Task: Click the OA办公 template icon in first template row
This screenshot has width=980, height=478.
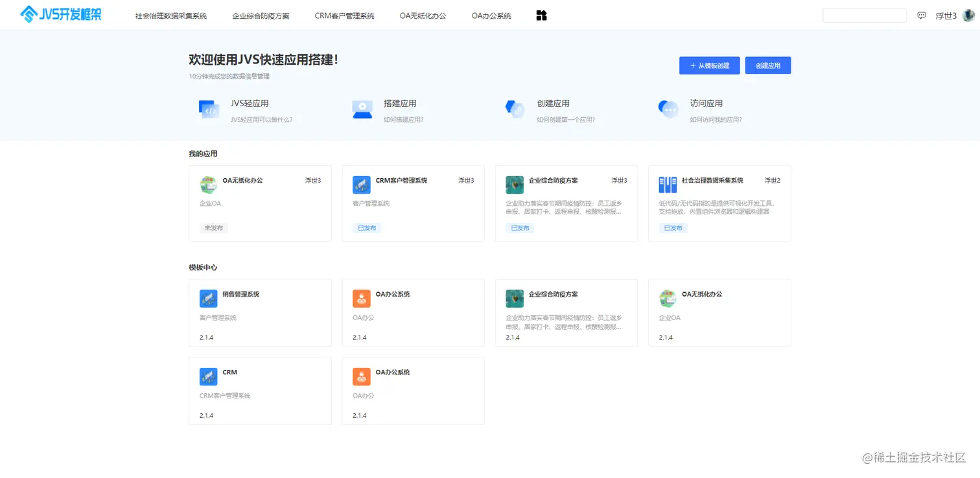Action: click(x=361, y=299)
